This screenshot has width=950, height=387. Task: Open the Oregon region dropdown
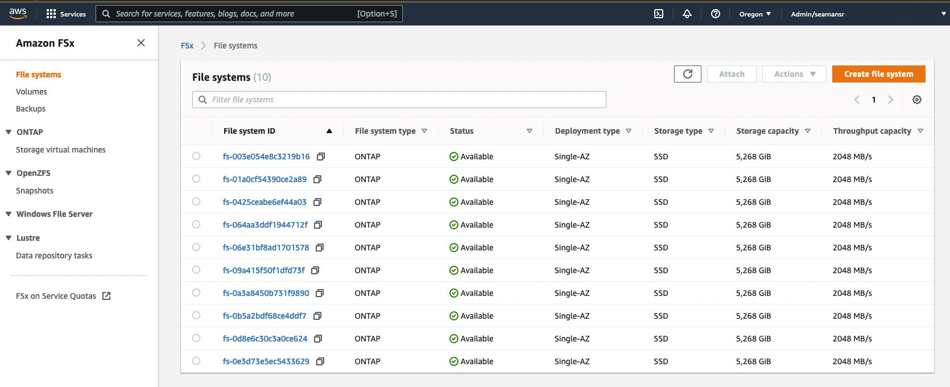[x=755, y=13]
